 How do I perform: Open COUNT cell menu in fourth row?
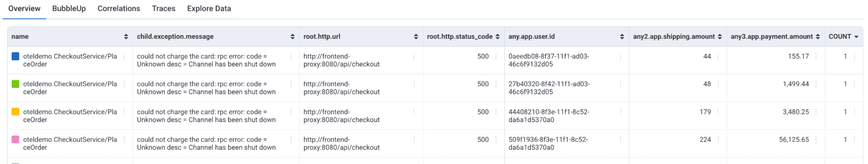pyautogui.click(x=855, y=140)
